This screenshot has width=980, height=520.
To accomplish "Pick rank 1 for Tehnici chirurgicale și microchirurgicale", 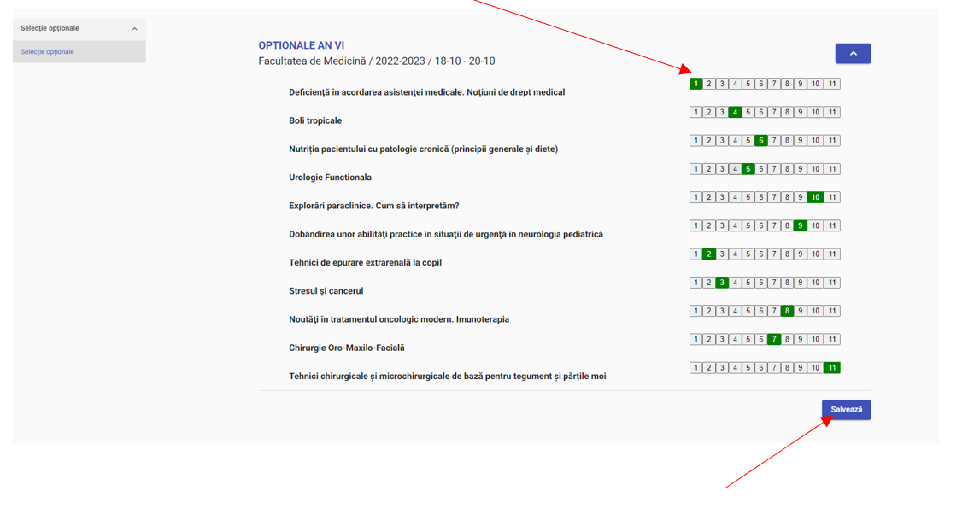I will click(696, 368).
